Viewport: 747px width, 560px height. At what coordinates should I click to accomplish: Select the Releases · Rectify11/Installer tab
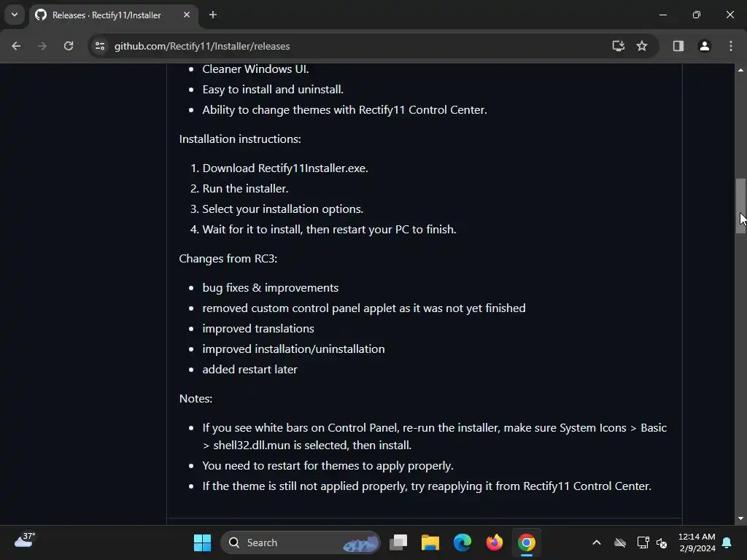pyautogui.click(x=107, y=15)
